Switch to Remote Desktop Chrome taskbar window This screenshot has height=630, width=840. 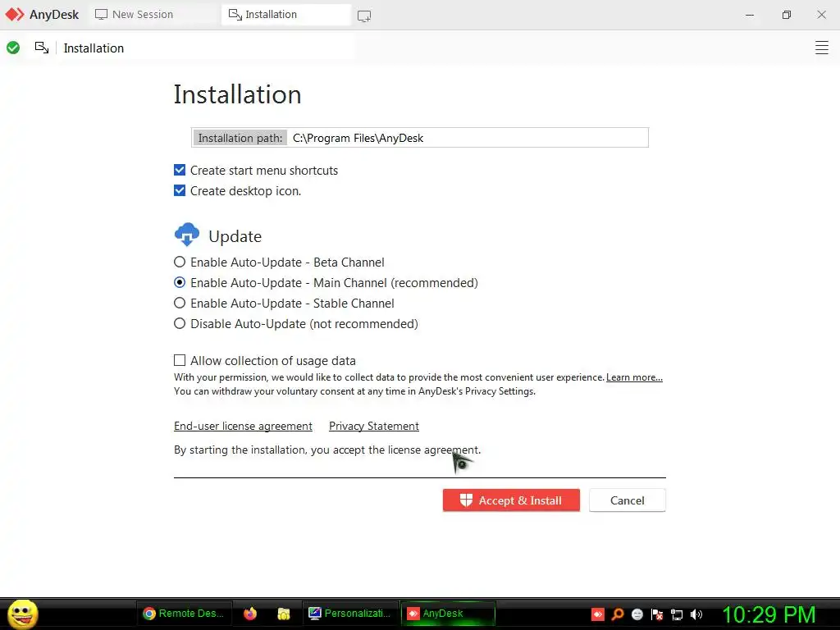coord(185,614)
